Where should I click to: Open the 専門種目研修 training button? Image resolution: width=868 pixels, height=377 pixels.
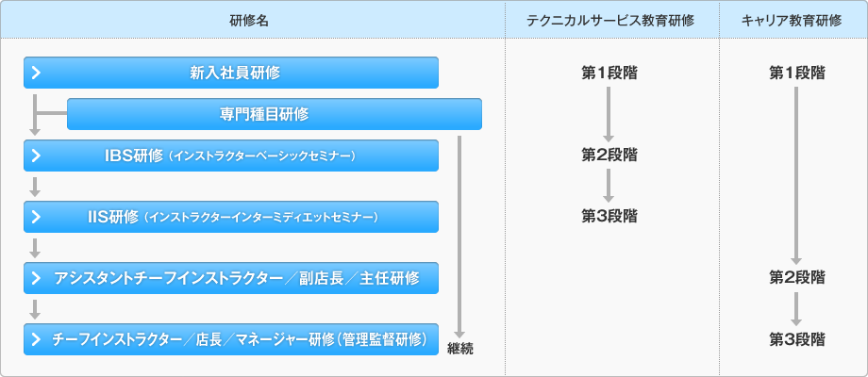274,114
